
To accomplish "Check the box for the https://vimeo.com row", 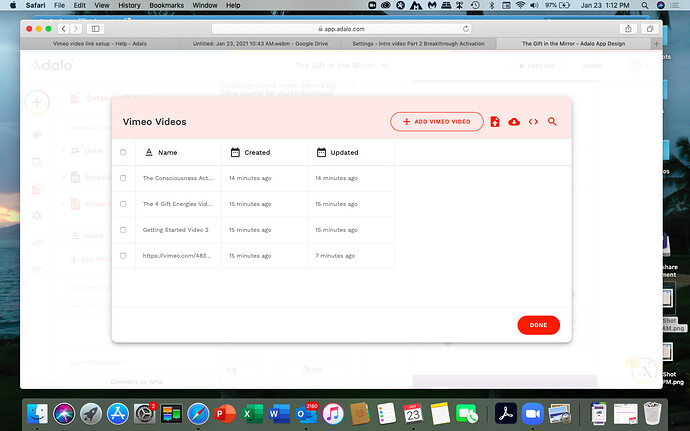I will point(123,256).
